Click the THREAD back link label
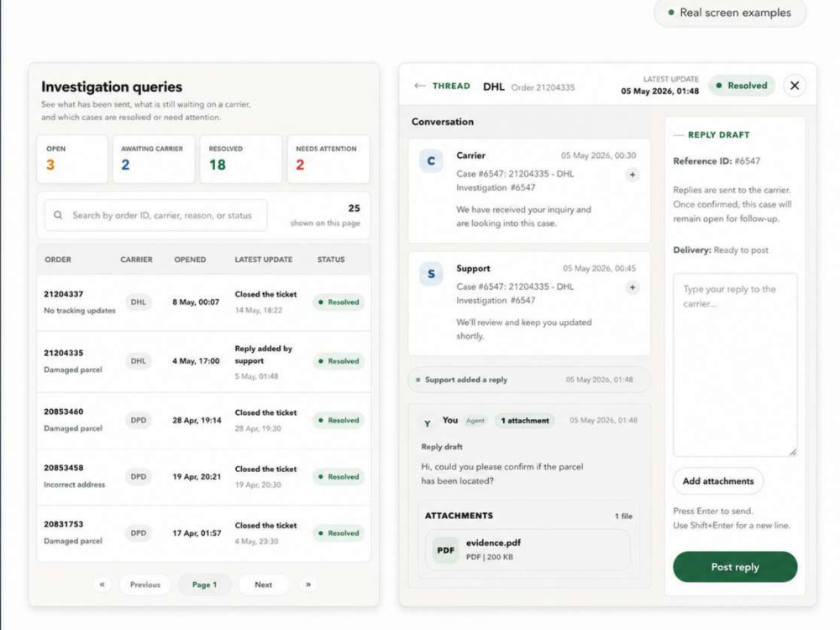The height and width of the screenshot is (630, 840). [x=451, y=86]
